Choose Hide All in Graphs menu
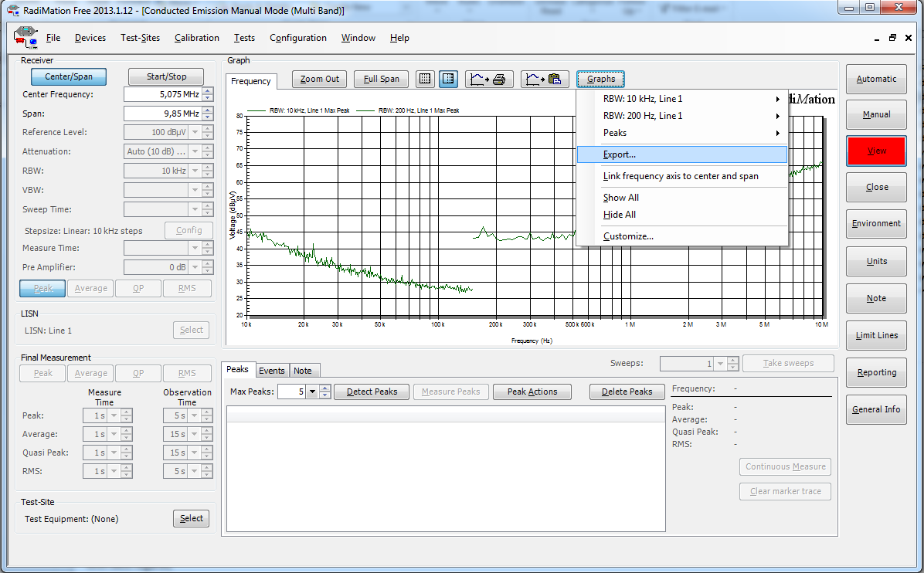This screenshot has width=924, height=573. (x=682, y=215)
